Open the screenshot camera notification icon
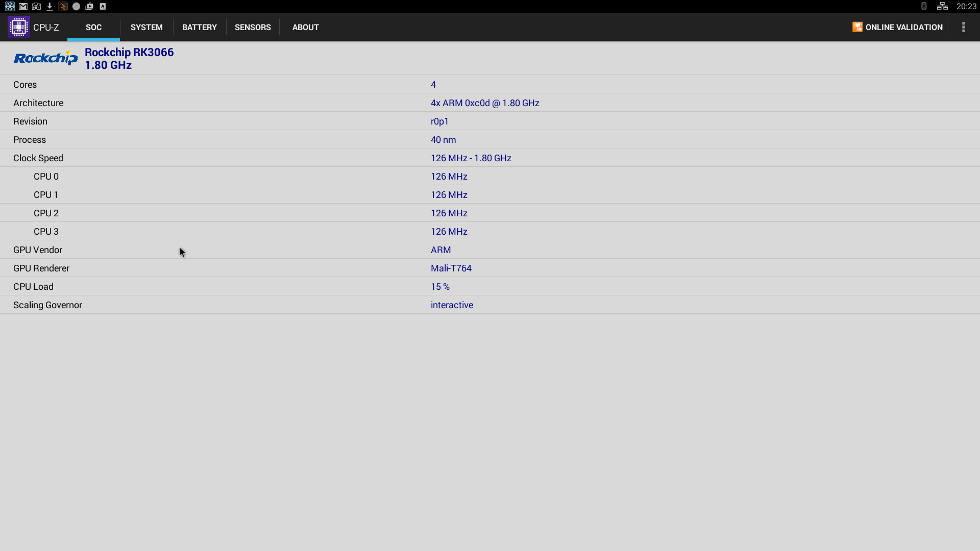This screenshot has height=551, width=980. [36, 6]
